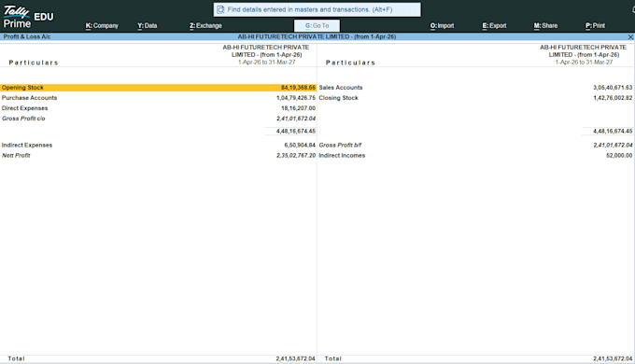Click the search icon in Find box
This screenshot has width=635, height=364.
pos(220,9)
